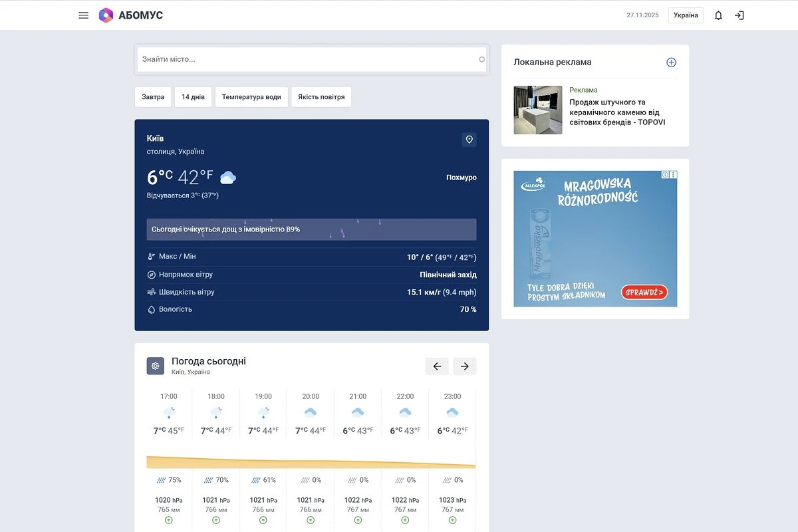Open the hamburger menu
Image resolution: width=798 pixels, height=532 pixels.
(83, 15)
